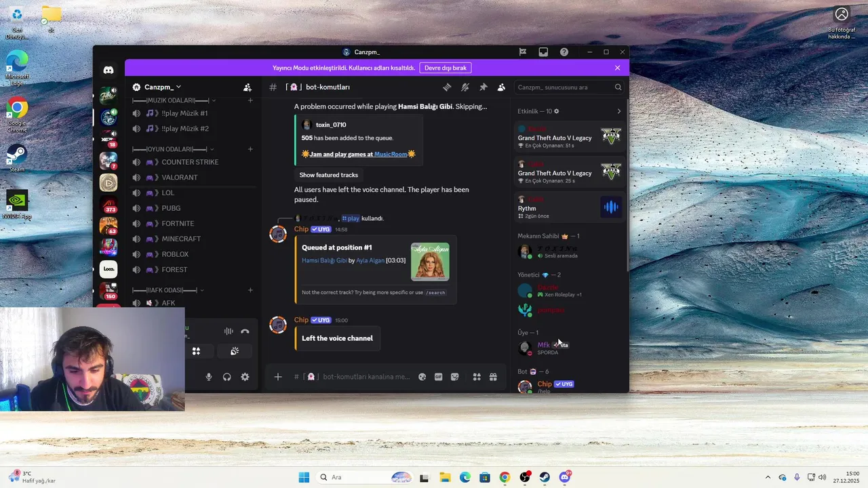Screen dimensions: 868x488
Task: Join the !!play Müzik #2 voice channel
Action: tap(193, 129)
